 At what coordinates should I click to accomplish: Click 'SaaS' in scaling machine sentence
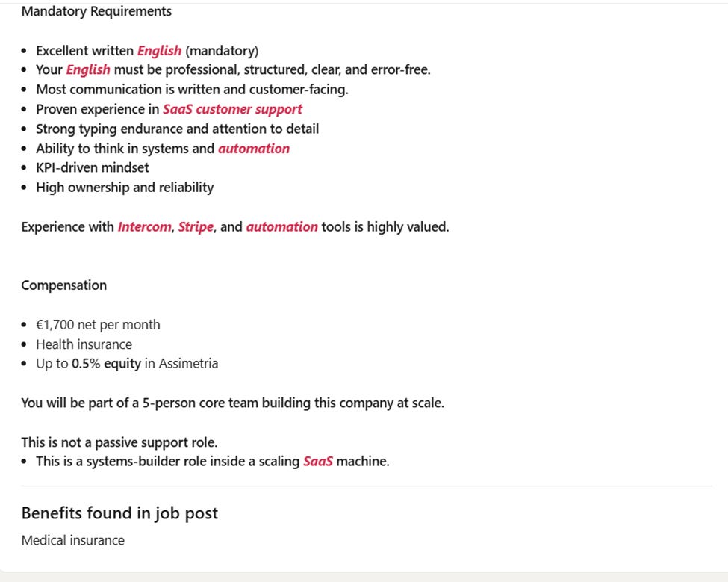click(318, 461)
